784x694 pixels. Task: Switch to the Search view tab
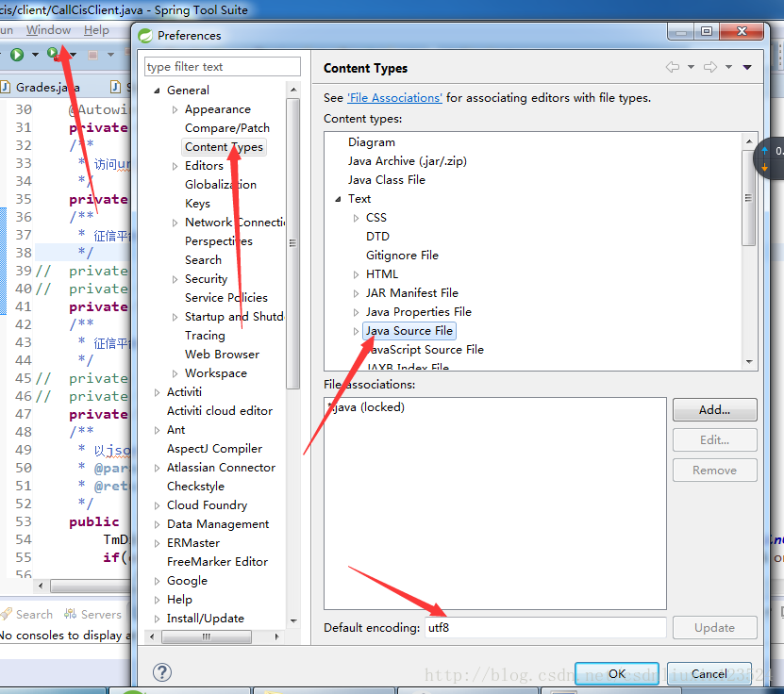[x=26, y=614]
